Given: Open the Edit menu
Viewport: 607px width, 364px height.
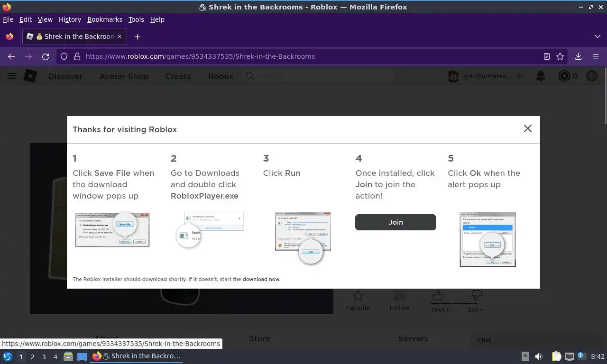Looking at the screenshot, I should point(26,19).
